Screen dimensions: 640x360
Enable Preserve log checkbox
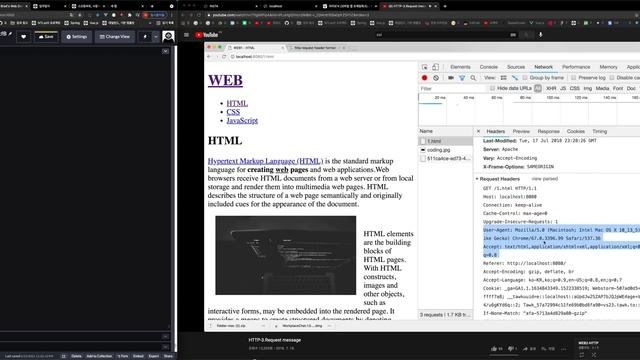tap(573, 78)
